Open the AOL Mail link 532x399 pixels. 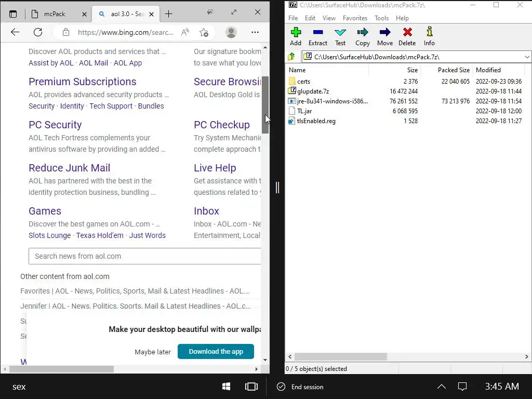(x=94, y=63)
